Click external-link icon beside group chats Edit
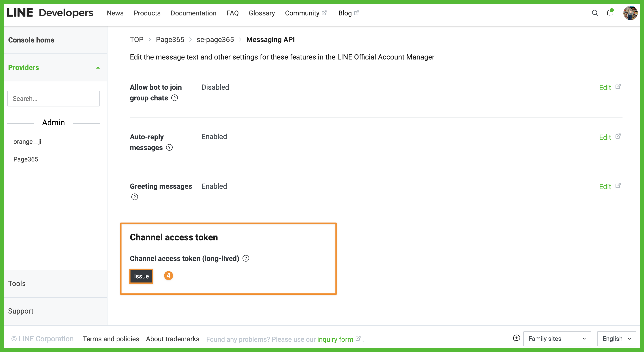The image size is (644, 352). click(618, 87)
